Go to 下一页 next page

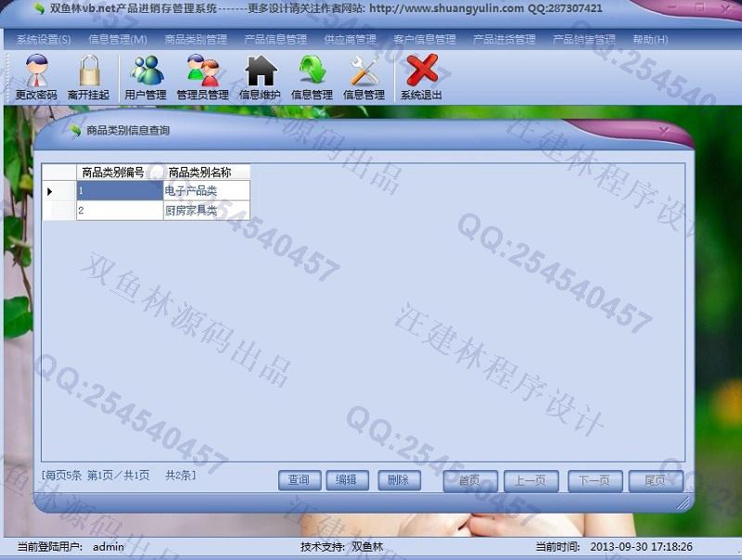(x=595, y=481)
